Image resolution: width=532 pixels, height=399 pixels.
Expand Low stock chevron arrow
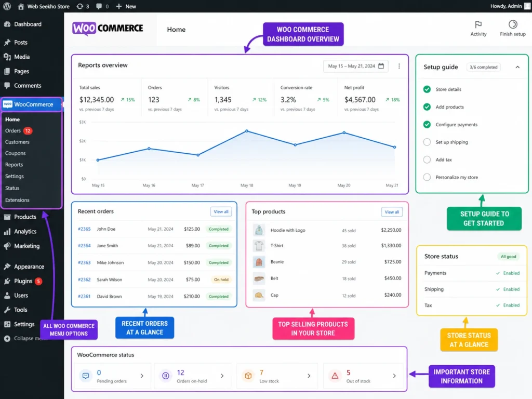point(309,376)
